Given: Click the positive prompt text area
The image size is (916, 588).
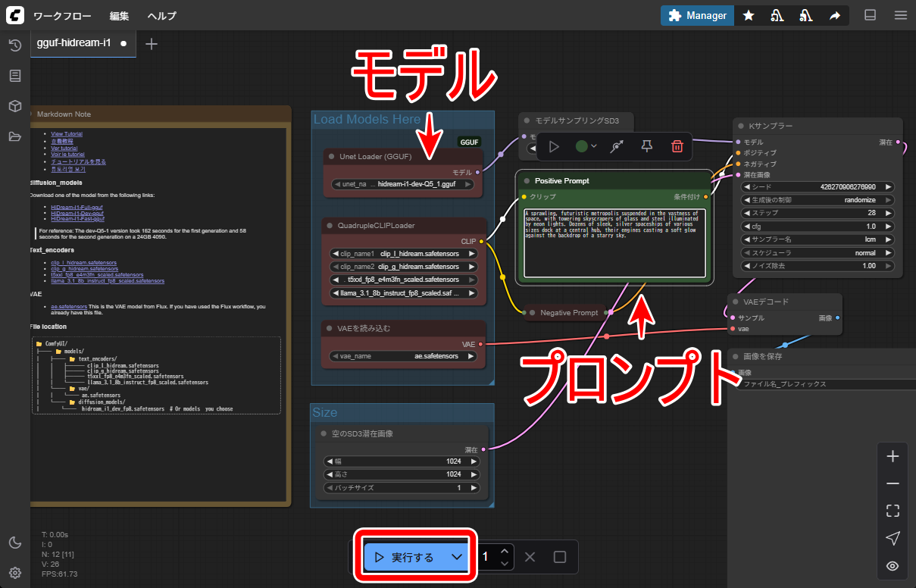Looking at the screenshot, I should [614, 243].
